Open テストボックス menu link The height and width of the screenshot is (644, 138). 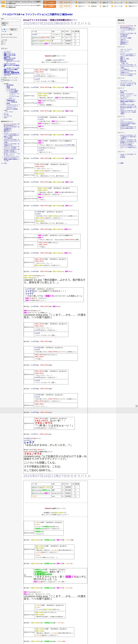tap(8, 116)
